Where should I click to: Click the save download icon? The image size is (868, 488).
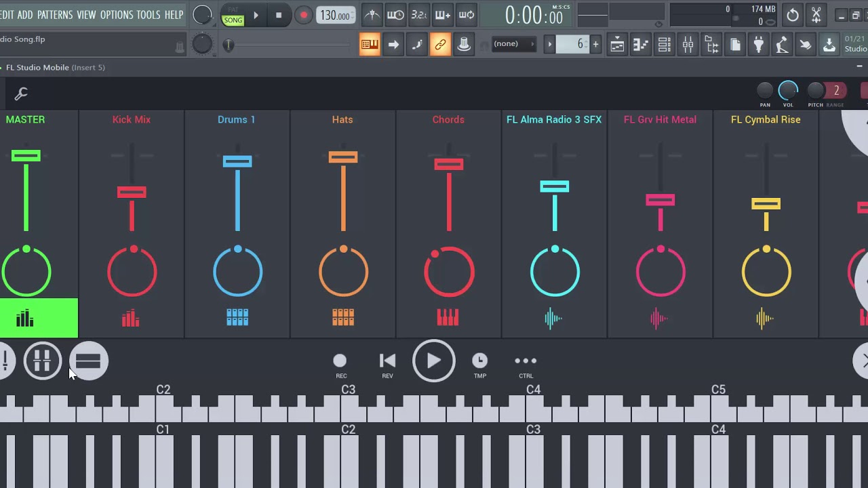(x=829, y=45)
